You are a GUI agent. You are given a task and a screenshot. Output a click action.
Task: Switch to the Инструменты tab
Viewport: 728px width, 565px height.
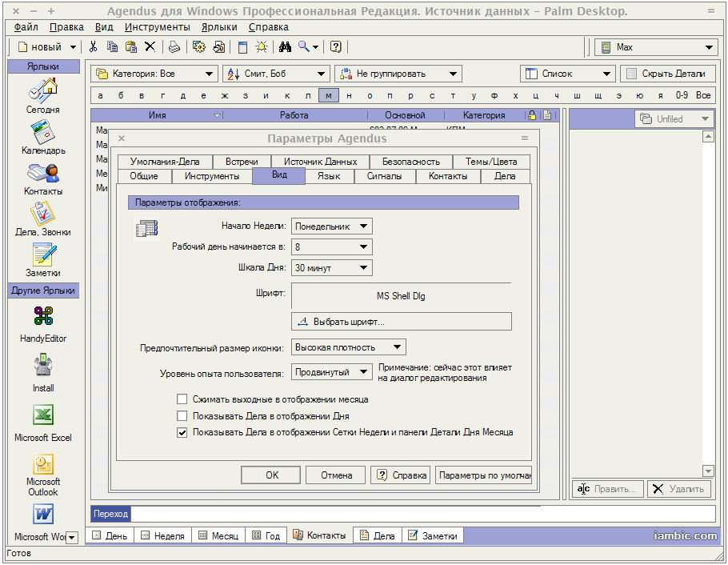coord(212,176)
